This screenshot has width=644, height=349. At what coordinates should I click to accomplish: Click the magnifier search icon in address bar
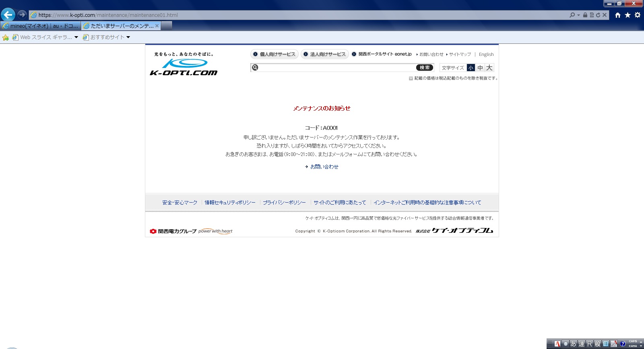pos(572,15)
